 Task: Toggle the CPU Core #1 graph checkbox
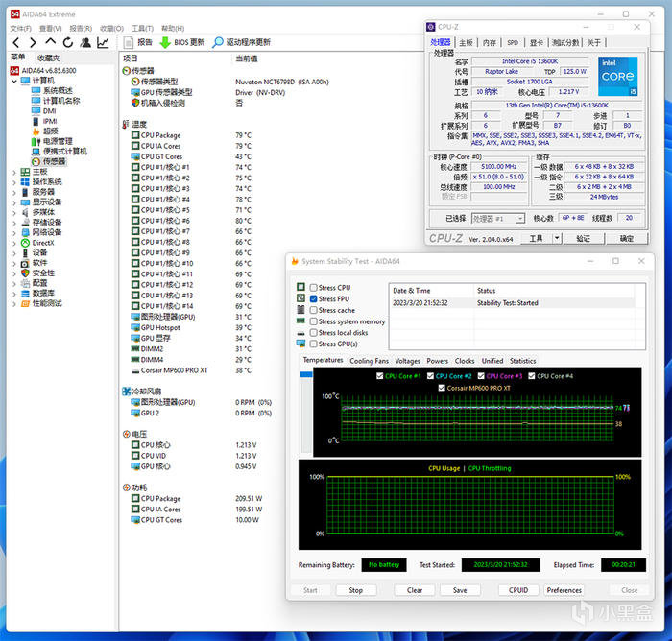tap(380, 376)
